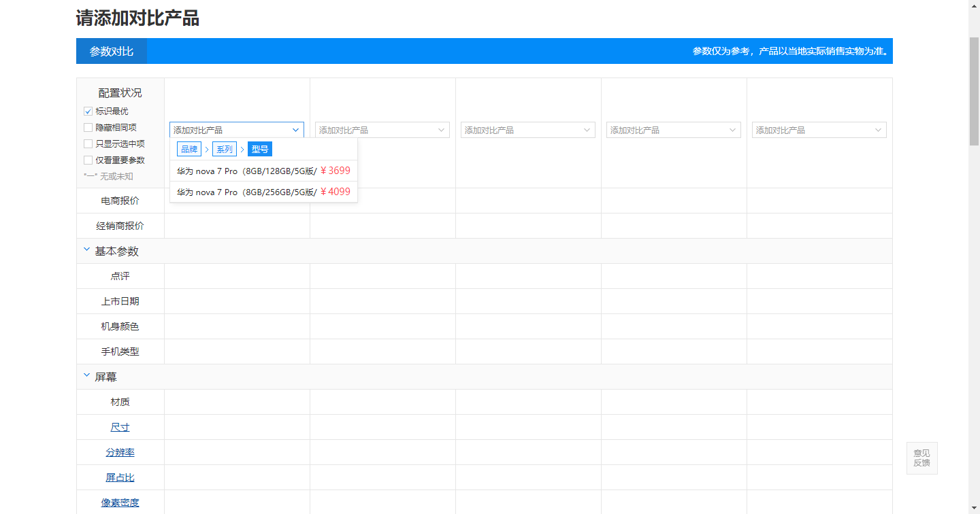980x514 pixels.
Task: Switch to the 品牌 step in dropdown
Action: pyautogui.click(x=189, y=149)
